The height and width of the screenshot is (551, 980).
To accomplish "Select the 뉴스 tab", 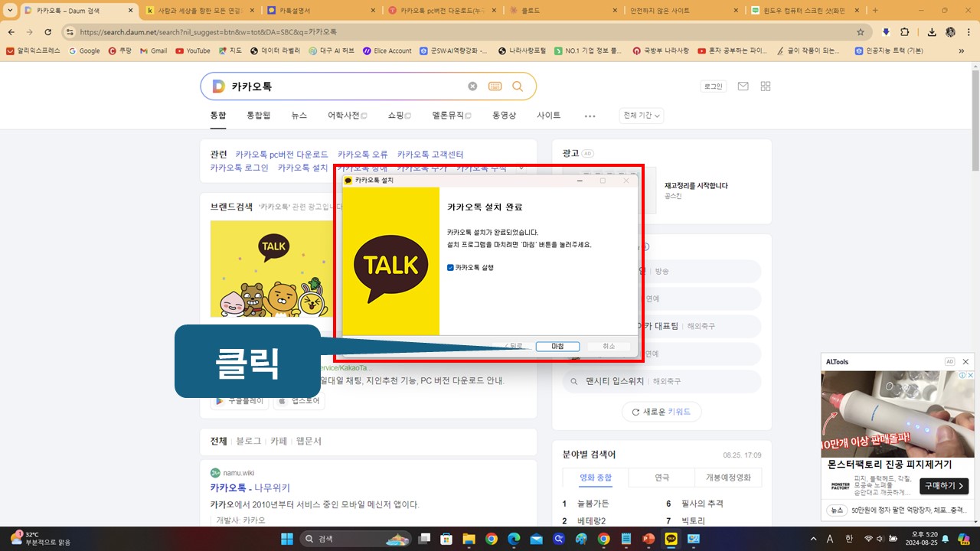I will click(299, 116).
